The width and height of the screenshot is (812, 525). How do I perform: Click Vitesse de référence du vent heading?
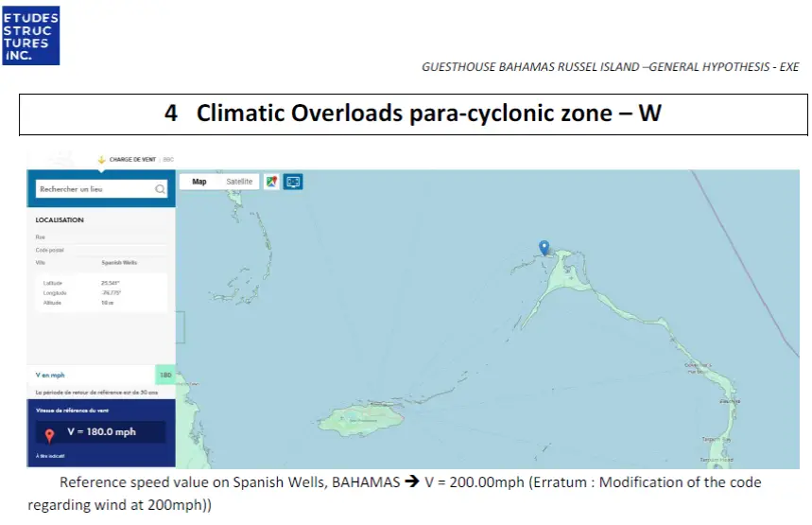pos(72,411)
